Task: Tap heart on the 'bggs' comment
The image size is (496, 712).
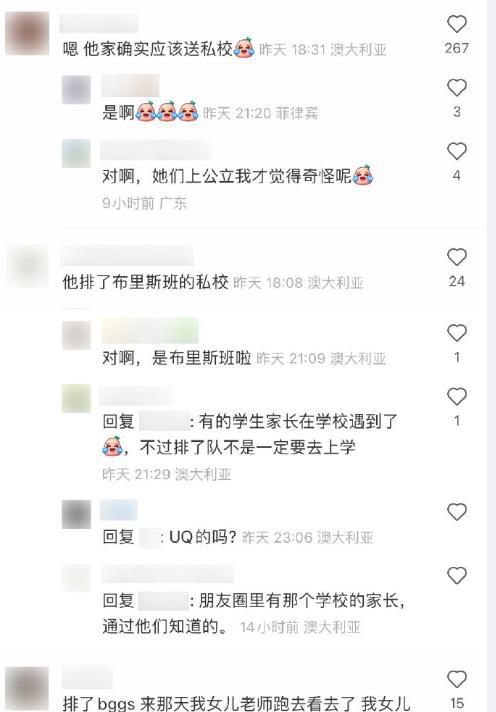Action: pyautogui.click(x=456, y=679)
